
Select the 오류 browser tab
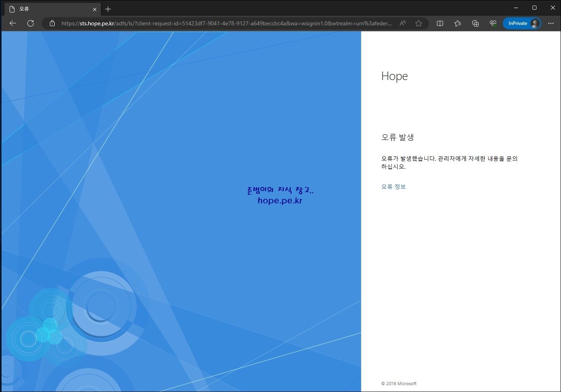pos(52,9)
